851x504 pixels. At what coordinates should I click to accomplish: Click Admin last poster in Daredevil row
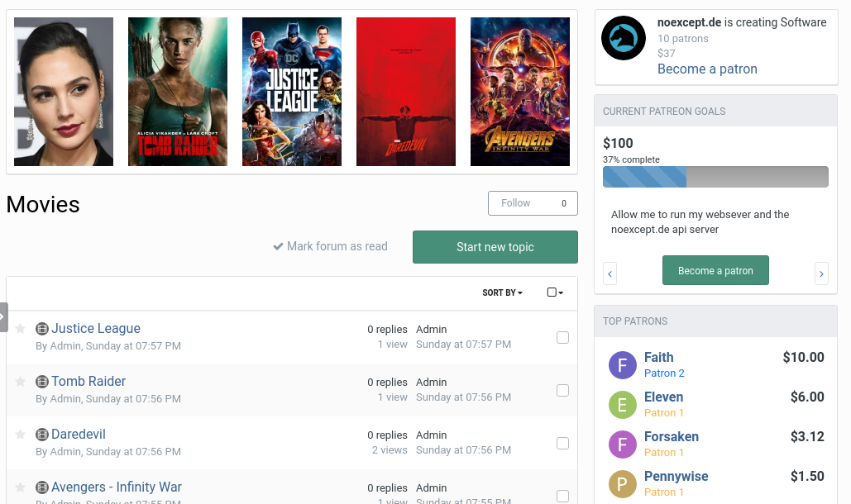point(431,435)
